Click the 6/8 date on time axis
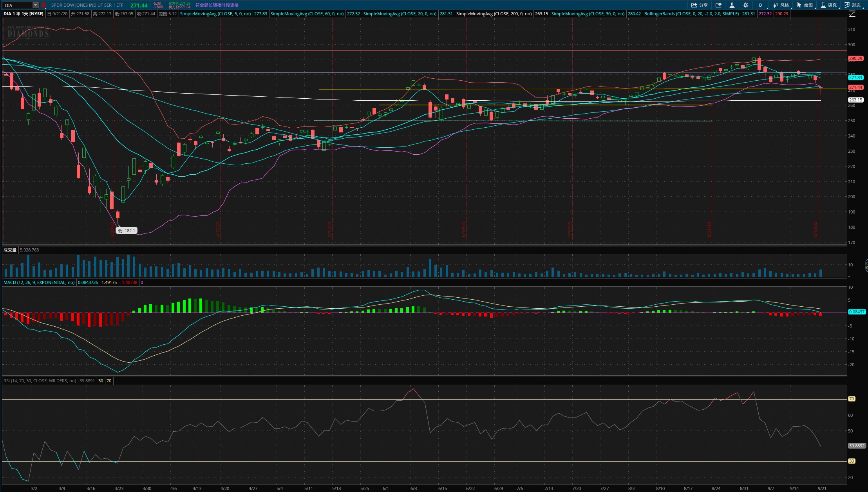The image size is (868, 492). pyautogui.click(x=414, y=488)
